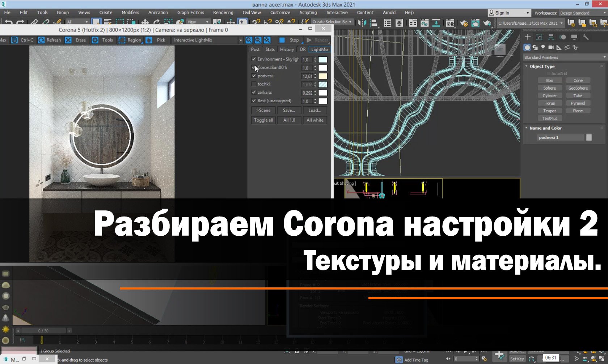Viewport: 608px width, 364px height.
Task: Select the Lights category bulb icon
Action: (x=543, y=47)
